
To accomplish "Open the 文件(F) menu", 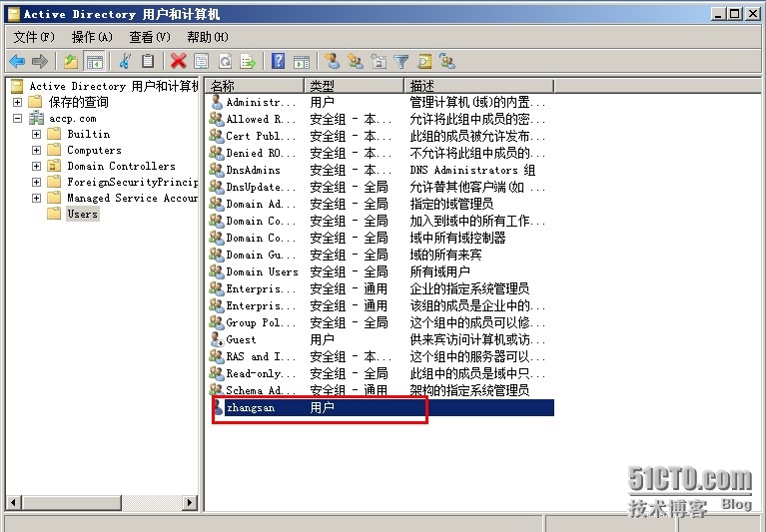I will pos(34,37).
